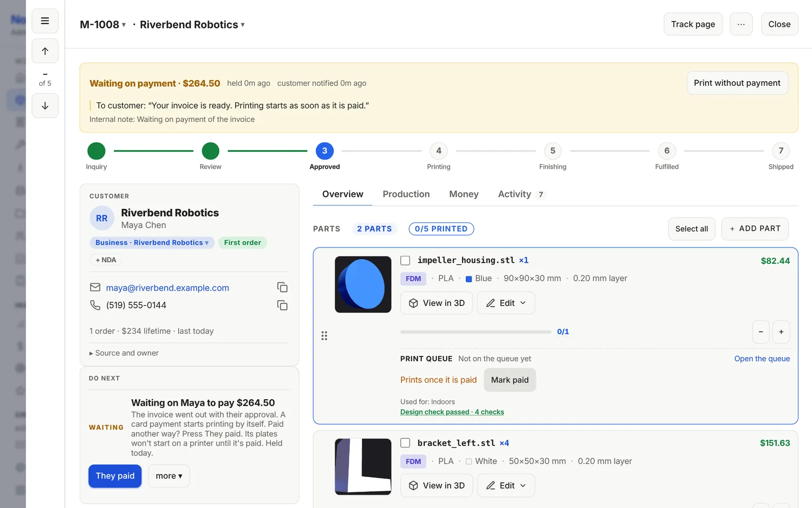Switch to the Money tab
The image size is (812, 508).
[464, 194]
